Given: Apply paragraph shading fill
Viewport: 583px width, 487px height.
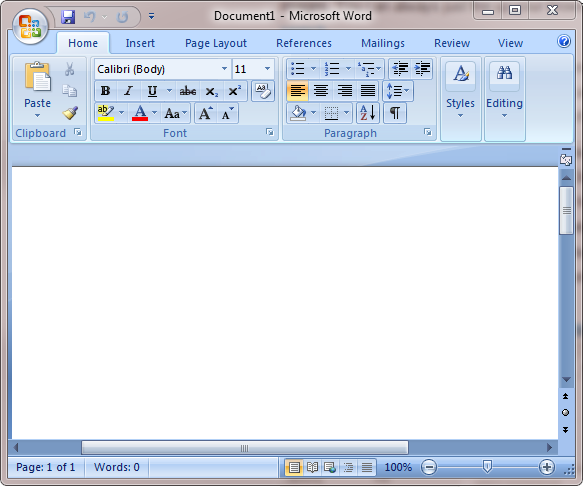Looking at the screenshot, I should [x=298, y=113].
